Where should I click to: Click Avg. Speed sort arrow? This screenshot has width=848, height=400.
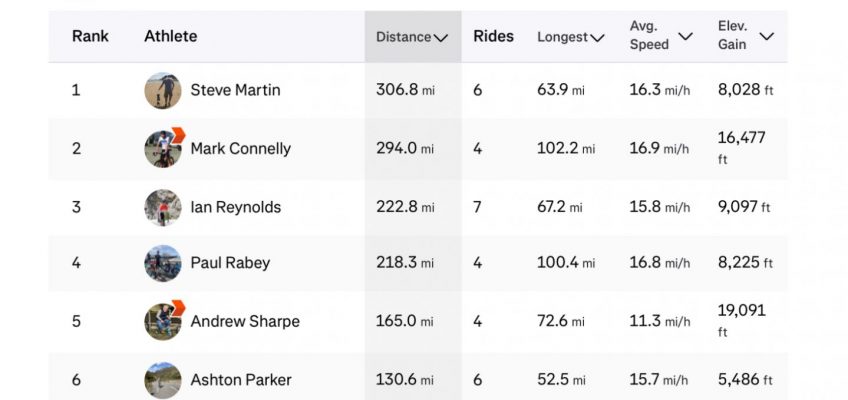[685, 36]
